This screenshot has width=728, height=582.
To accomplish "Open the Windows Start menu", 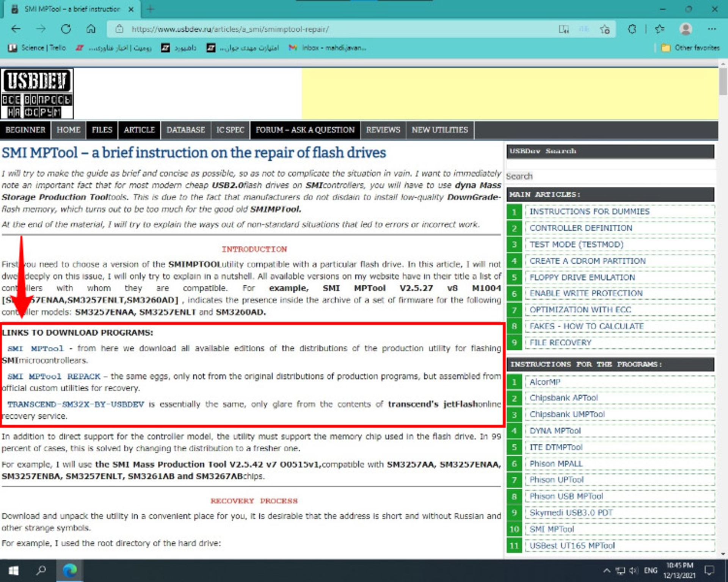I will [14, 569].
